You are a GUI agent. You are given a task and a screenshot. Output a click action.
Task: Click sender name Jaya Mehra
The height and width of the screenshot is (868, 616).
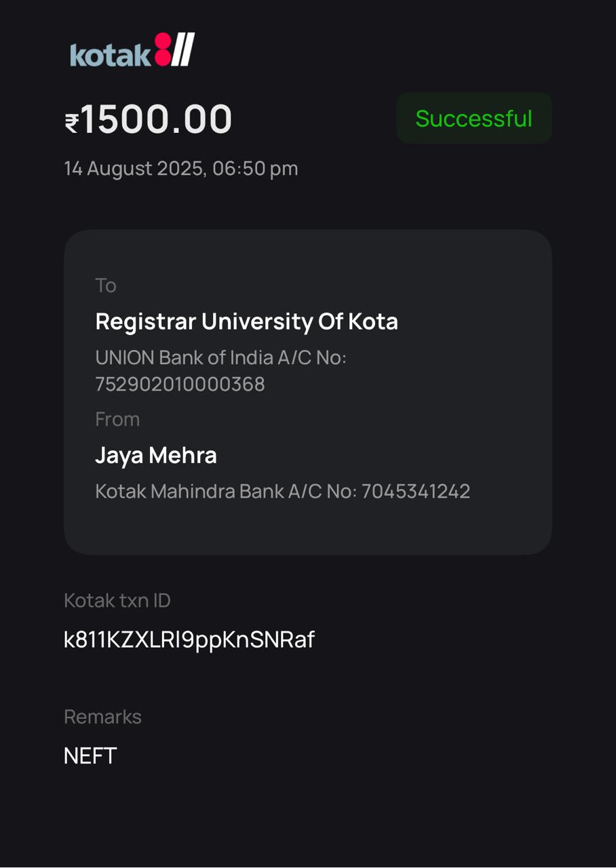click(x=156, y=455)
